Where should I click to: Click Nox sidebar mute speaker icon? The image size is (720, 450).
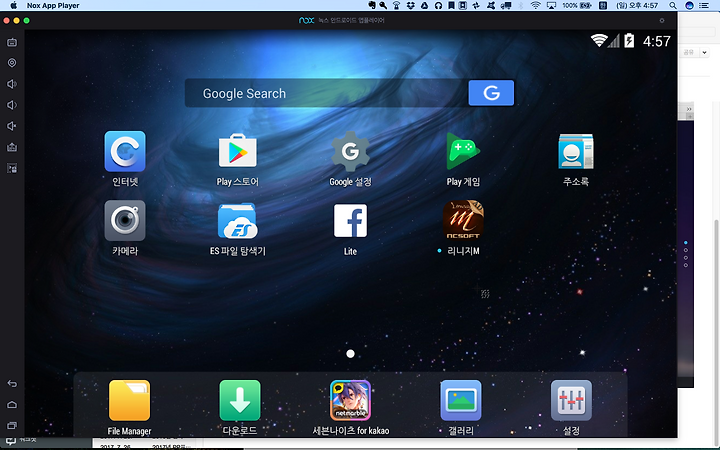pyautogui.click(x=12, y=126)
